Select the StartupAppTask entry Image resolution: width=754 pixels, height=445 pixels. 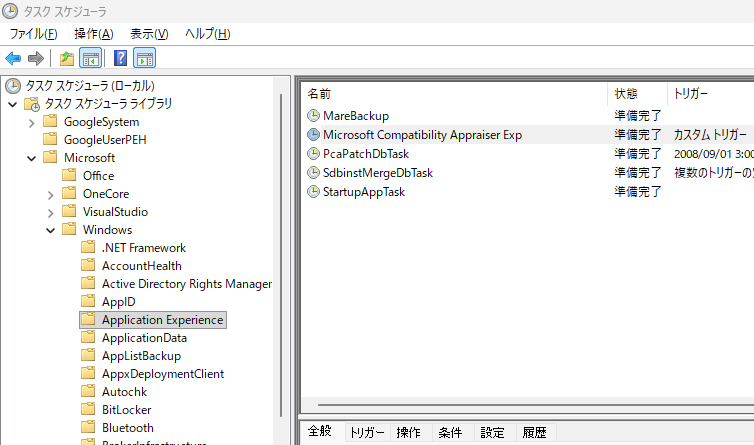tap(363, 192)
